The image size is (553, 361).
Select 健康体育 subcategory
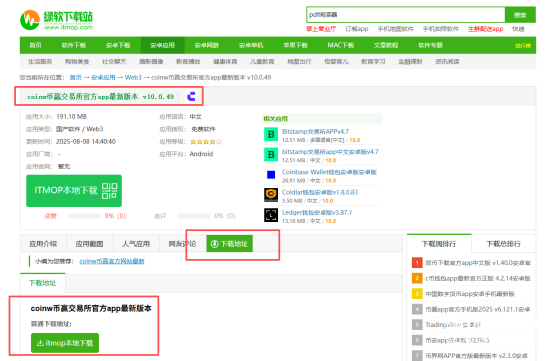click(225, 61)
